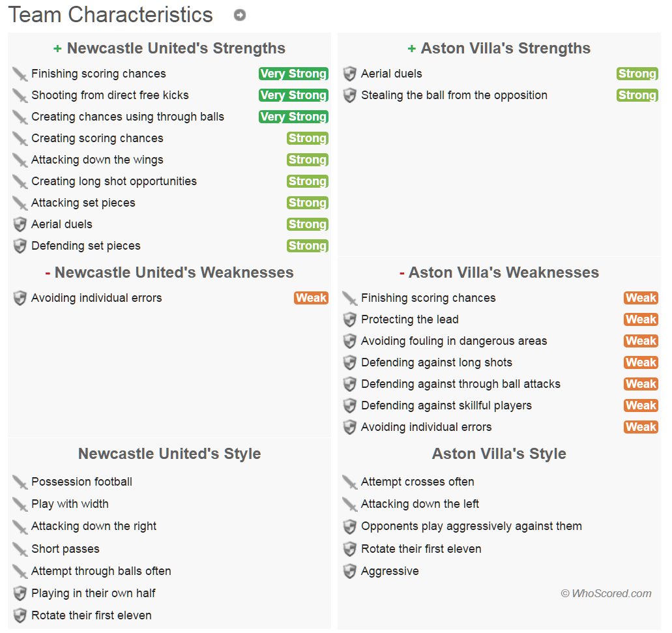Click sword icon next to Possession football
The width and height of the screenshot is (672, 633).
tap(20, 482)
